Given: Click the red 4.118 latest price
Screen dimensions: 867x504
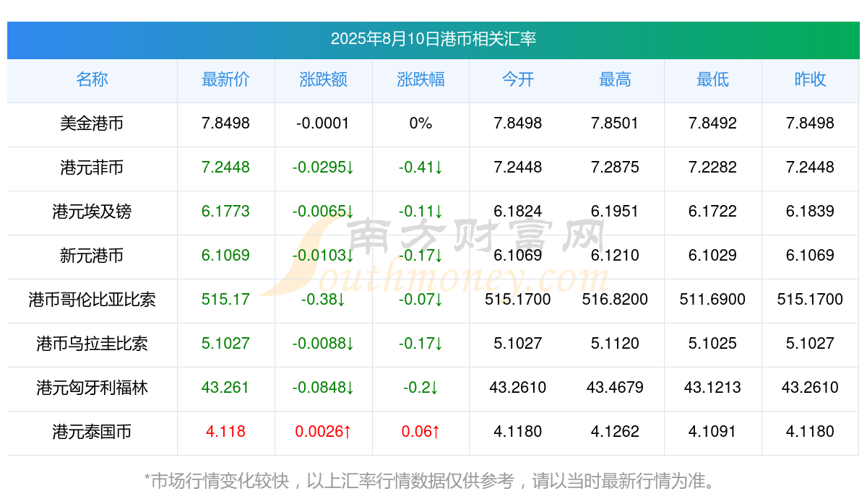Looking at the screenshot, I should [x=225, y=432].
